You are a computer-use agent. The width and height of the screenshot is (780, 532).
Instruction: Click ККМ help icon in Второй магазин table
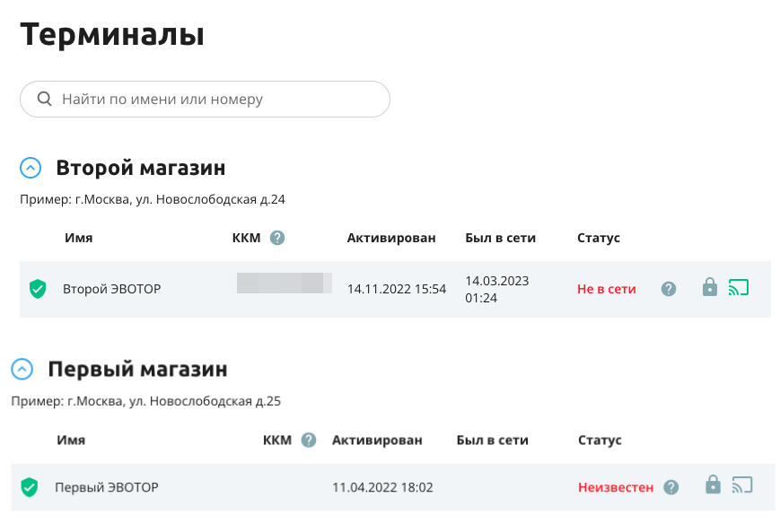click(277, 238)
